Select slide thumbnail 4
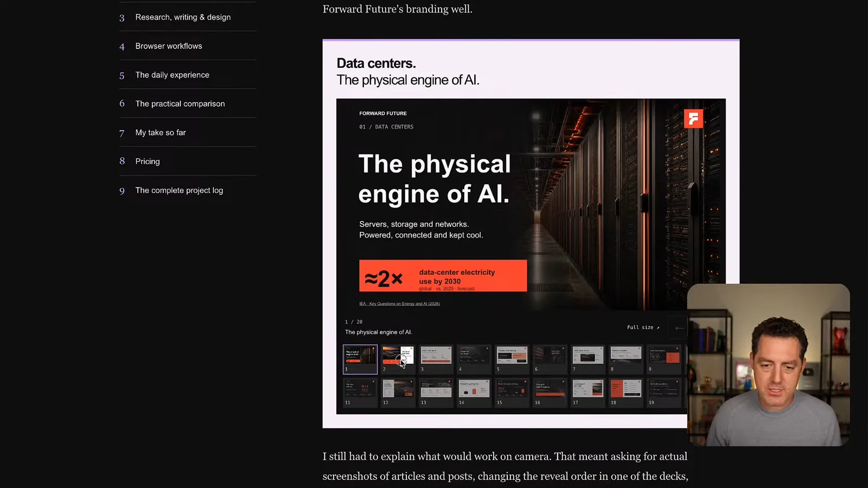This screenshot has height=488, width=868. click(474, 359)
